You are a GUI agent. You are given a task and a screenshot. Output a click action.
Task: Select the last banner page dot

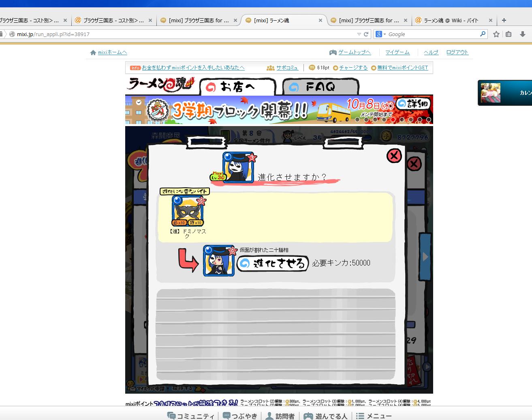pyautogui.click(x=429, y=120)
